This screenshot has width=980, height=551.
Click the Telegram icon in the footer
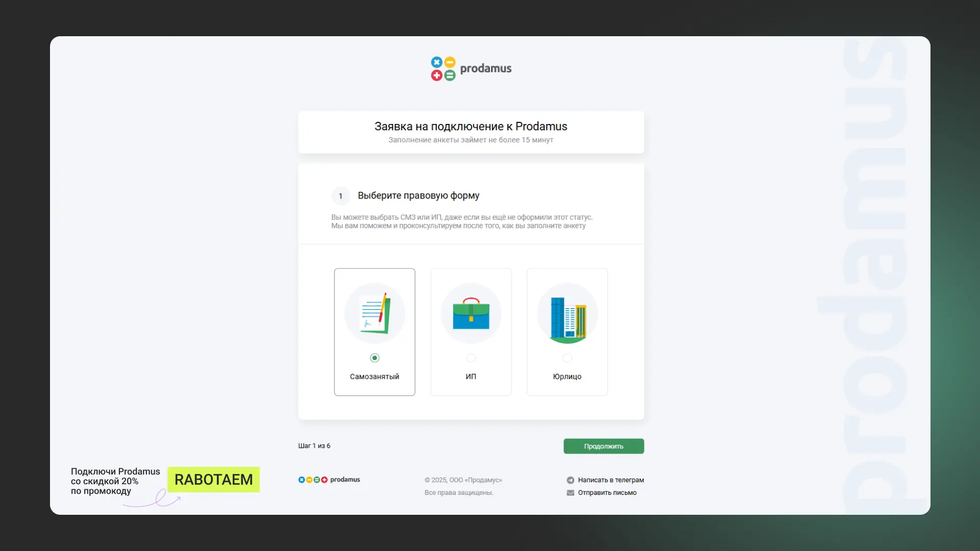[x=570, y=480]
